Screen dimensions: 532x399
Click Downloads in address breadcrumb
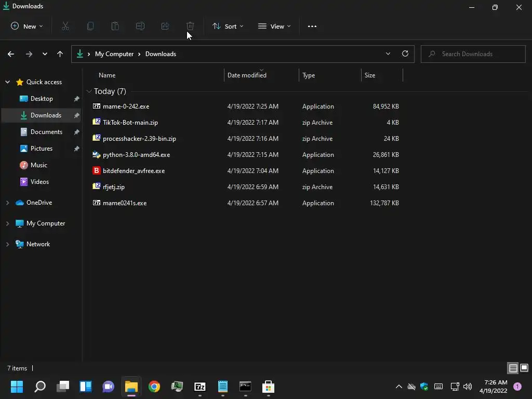pos(161,54)
